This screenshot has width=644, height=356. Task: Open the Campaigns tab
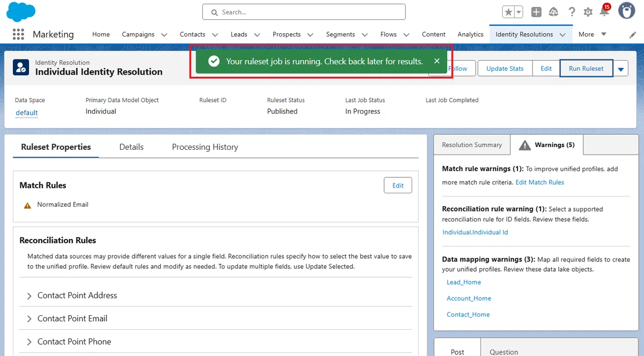pyautogui.click(x=138, y=34)
